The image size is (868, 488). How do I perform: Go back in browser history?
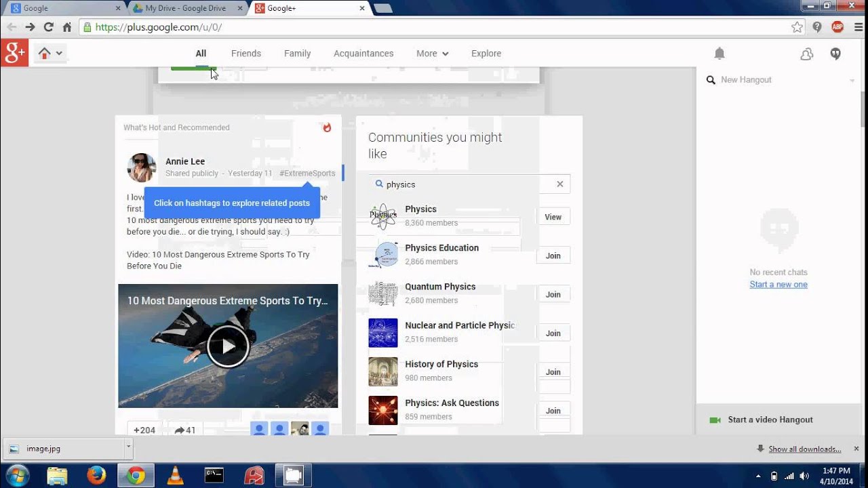[x=12, y=27]
